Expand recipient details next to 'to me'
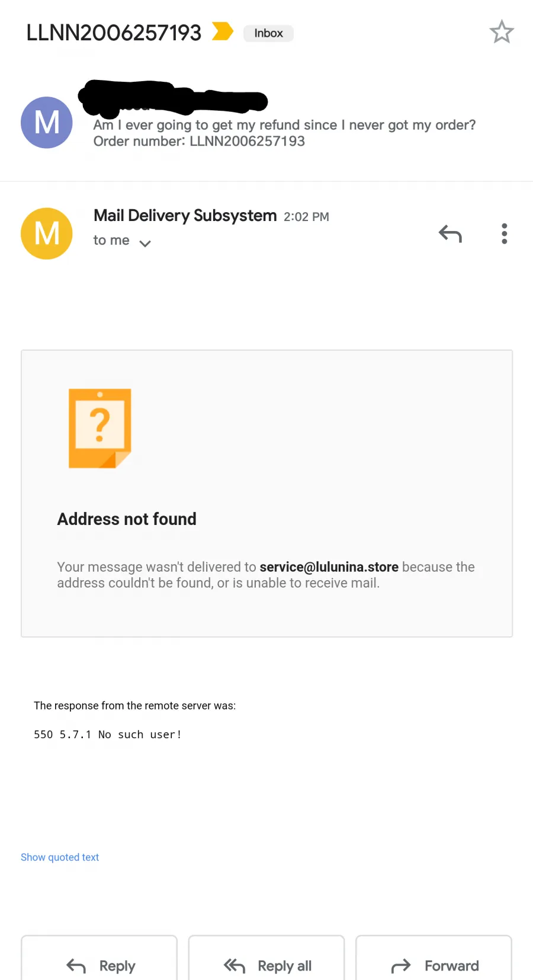 [x=145, y=243]
